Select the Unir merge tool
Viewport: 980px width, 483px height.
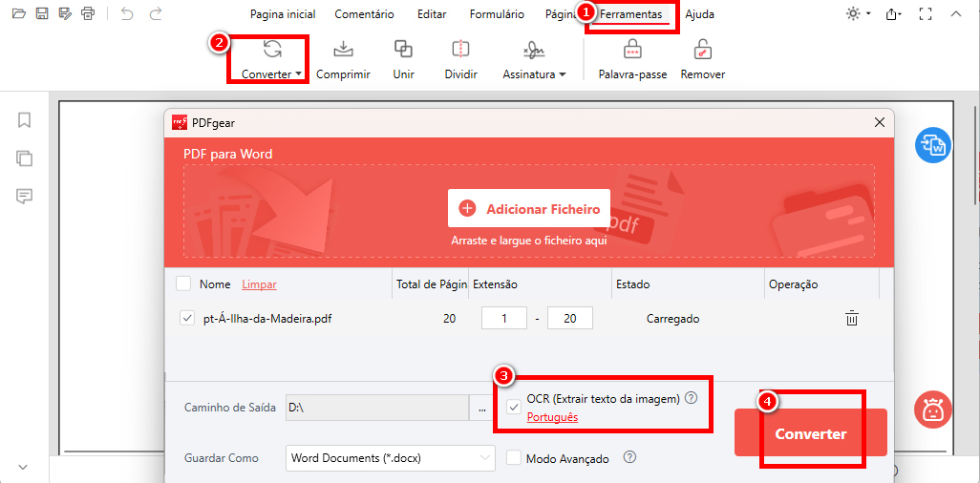point(403,60)
